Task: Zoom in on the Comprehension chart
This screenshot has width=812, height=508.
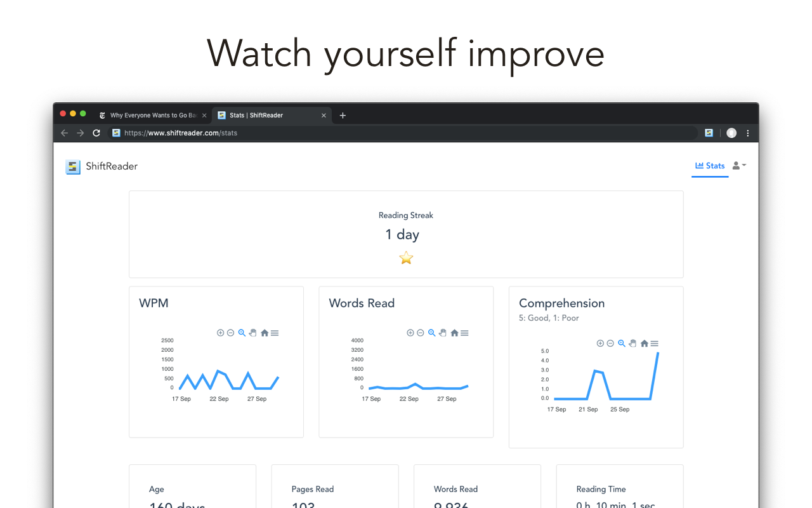Action: click(x=601, y=343)
